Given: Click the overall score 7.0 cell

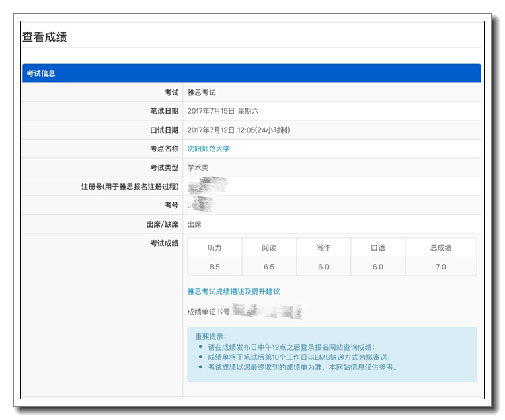Looking at the screenshot, I should pos(440,267).
